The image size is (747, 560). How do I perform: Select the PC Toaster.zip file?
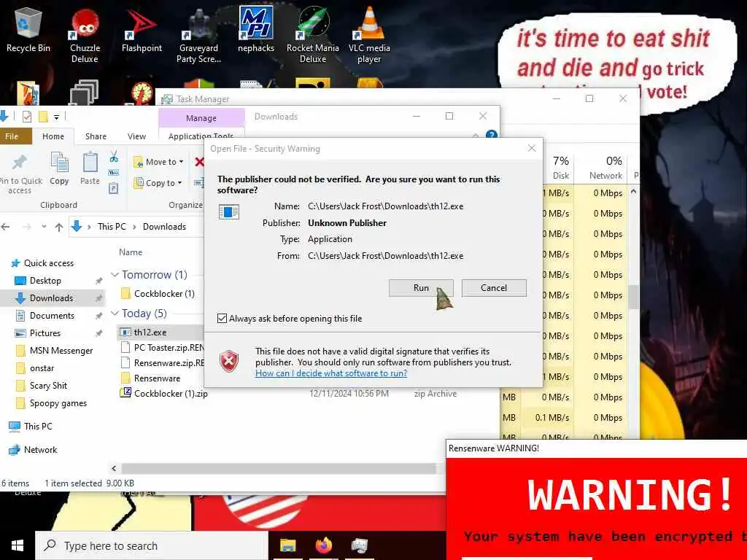coord(163,348)
